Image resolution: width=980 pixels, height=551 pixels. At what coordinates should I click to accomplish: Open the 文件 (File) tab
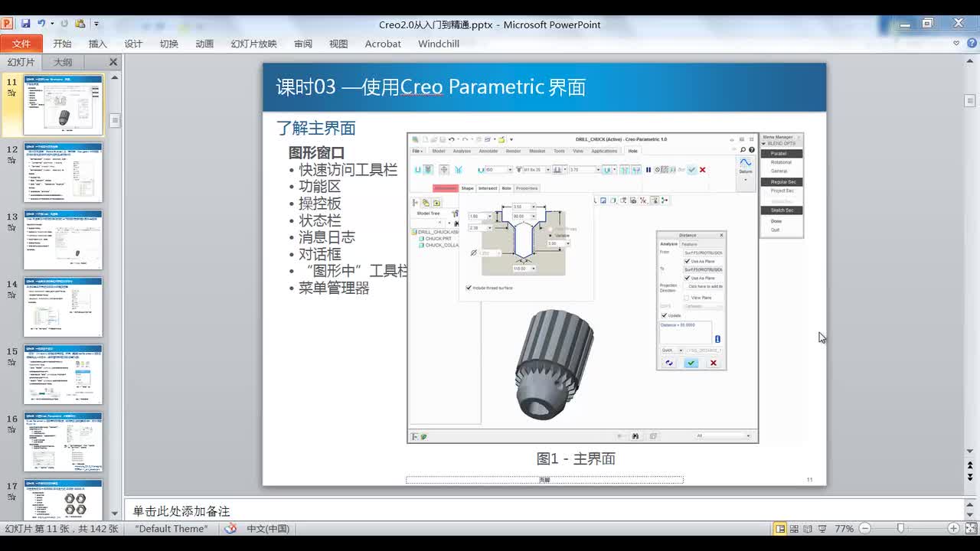click(x=21, y=44)
